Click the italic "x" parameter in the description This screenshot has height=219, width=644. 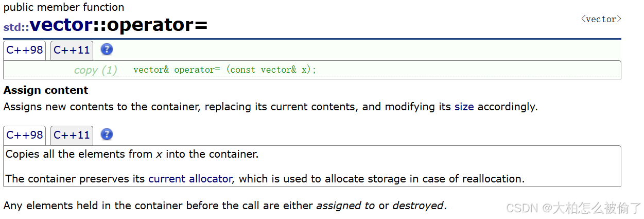point(159,154)
